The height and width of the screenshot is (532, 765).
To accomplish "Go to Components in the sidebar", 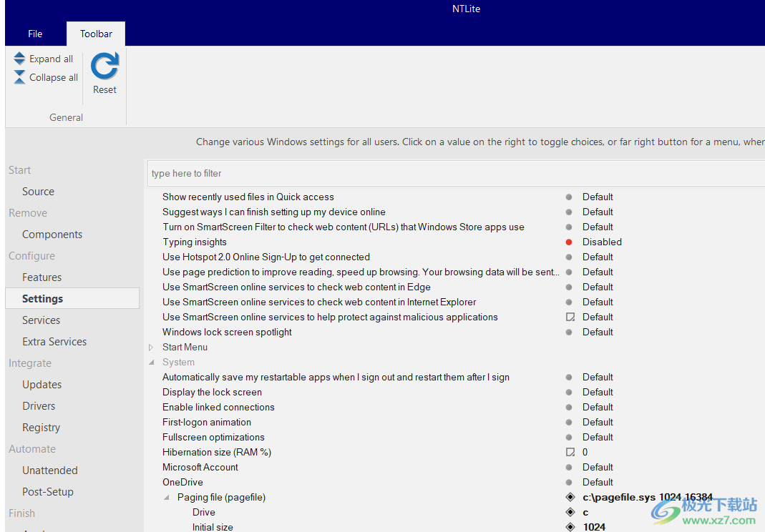I will [x=52, y=235].
